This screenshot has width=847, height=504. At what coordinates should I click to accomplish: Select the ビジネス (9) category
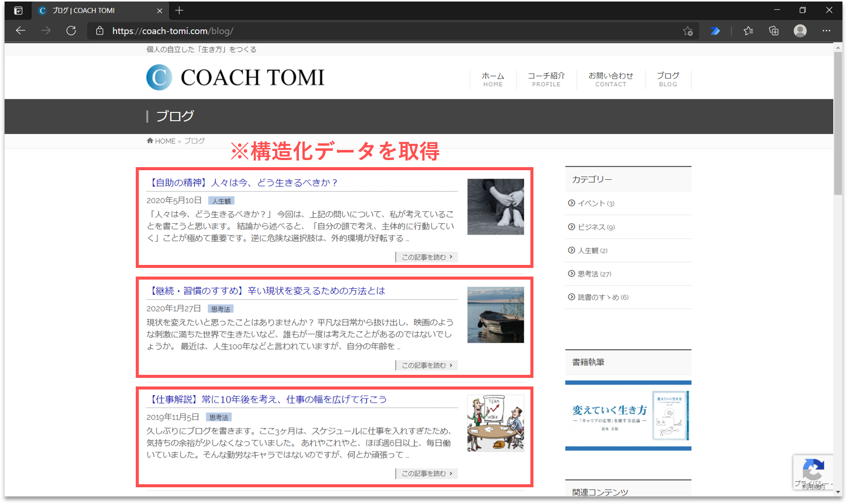click(596, 227)
